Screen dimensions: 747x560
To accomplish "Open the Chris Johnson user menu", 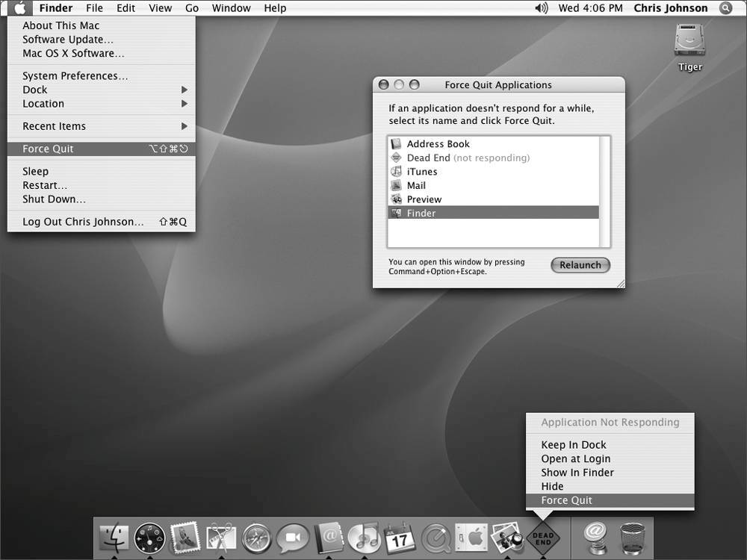I will 670,8.
